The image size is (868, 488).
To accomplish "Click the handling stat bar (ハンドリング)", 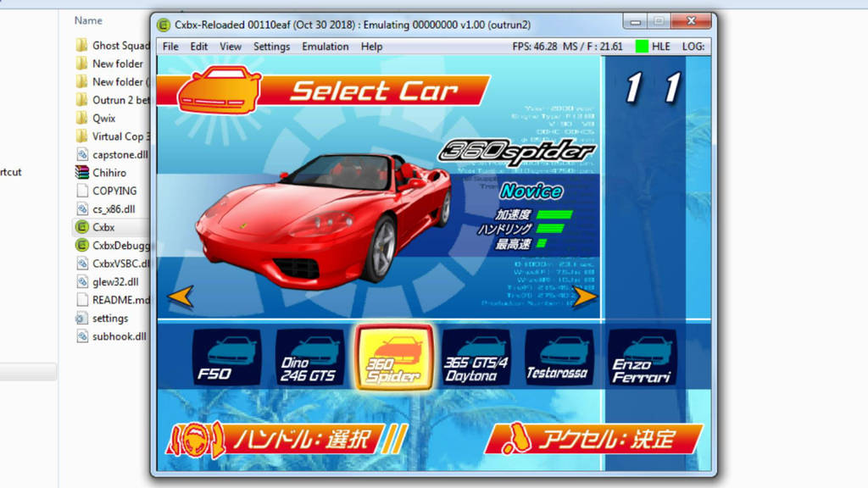I will (551, 229).
